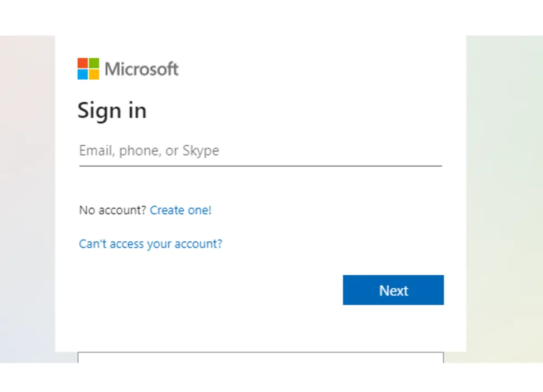Click the partially visible box below the card
Screen dimensions: 543x392
pos(261,358)
